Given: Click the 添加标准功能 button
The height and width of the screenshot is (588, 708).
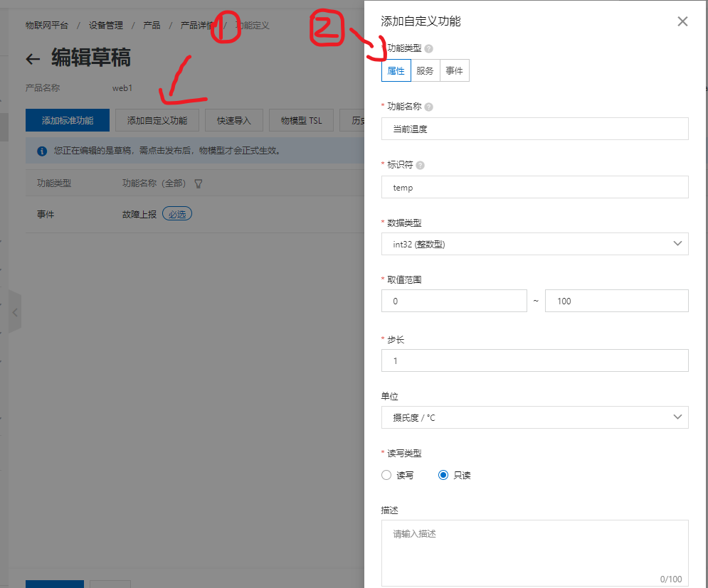Looking at the screenshot, I should pos(67,120).
